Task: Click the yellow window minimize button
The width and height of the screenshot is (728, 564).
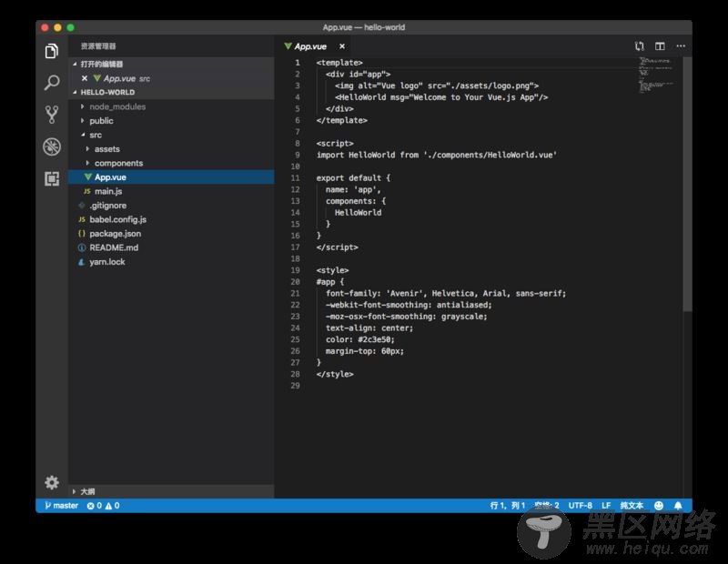Action: point(57,27)
